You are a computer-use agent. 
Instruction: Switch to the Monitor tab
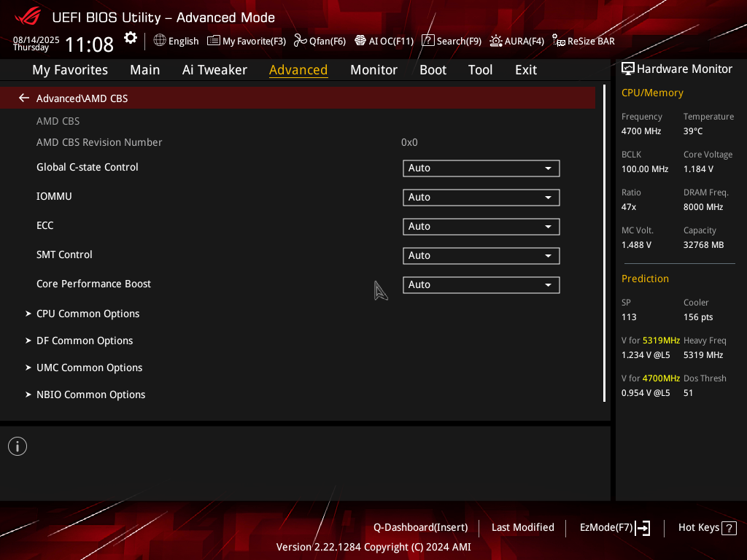[x=373, y=70]
